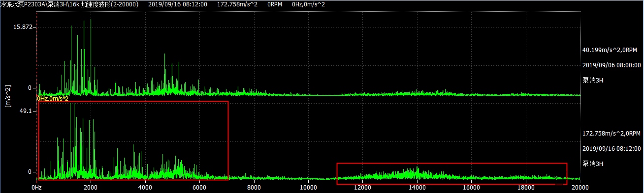644x193 pixels.
Task: Select the 2019/09/06 08:00:00 timestamp label
Action: (x=612, y=65)
